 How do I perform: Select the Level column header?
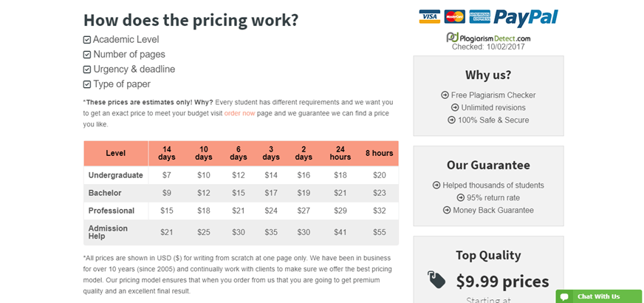click(x=116, y=154)
